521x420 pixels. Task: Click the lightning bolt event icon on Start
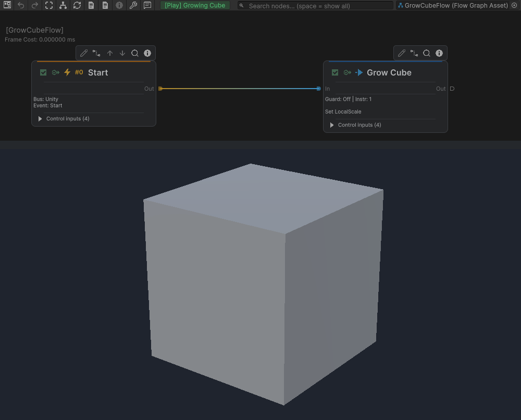(67, 72)
